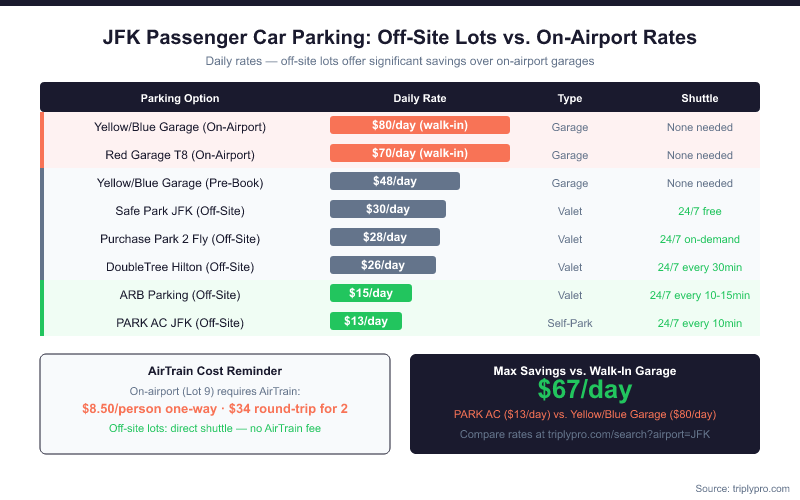The height and width of the screenshot is (500, 800).
Task: Click the Self-Park type cell
Action: pyautogui.click(x=570, y=323)
